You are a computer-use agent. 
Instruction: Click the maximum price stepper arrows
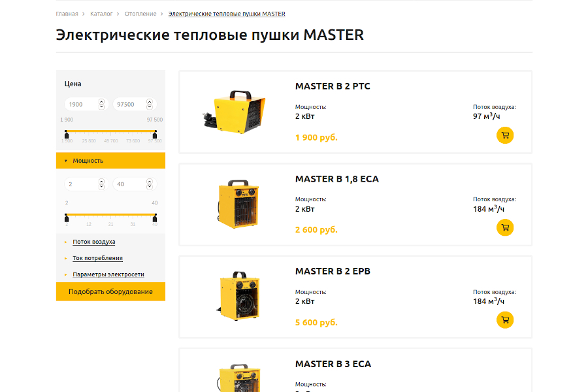(x=150, y=105)
